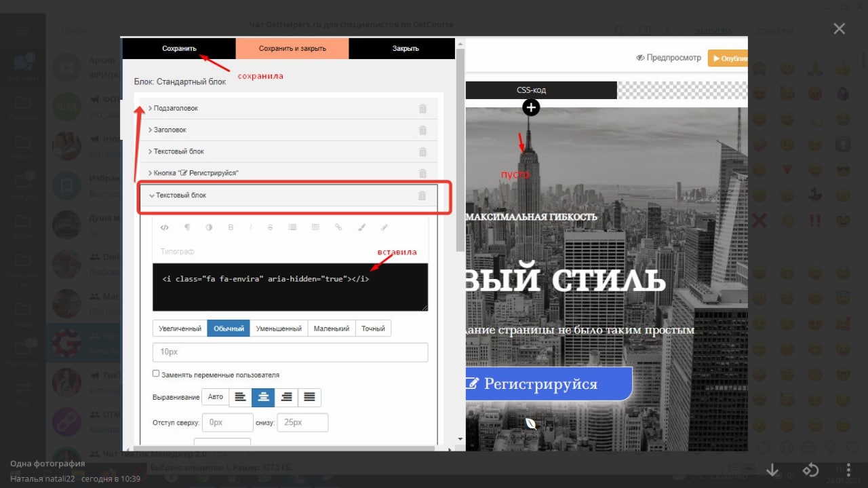This screenshot has width=868, height=488.
Task: Delete the Подзаголовок block via trash icon
Action: 422,109
